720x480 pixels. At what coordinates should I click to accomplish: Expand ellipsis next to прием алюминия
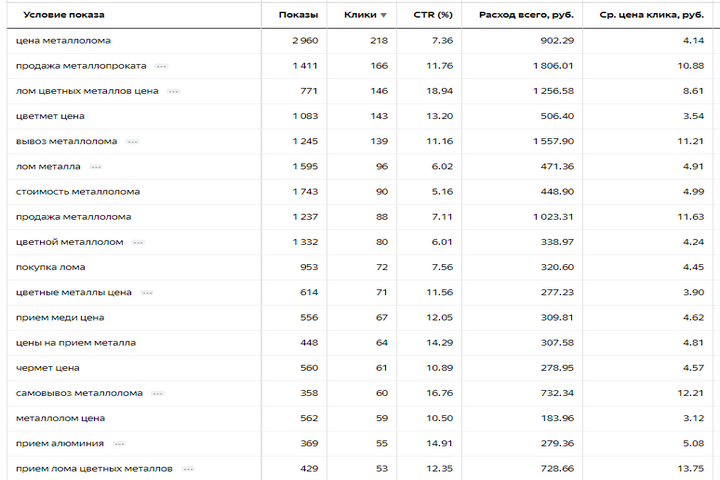[x=119, y=444]
